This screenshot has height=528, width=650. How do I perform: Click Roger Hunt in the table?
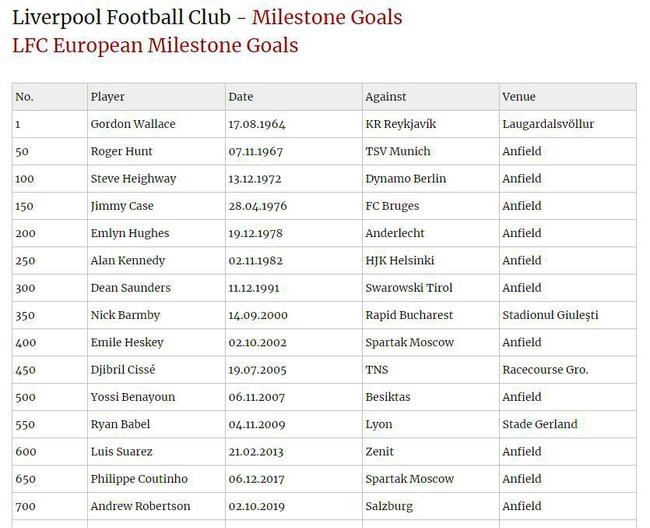click(121, 151)
